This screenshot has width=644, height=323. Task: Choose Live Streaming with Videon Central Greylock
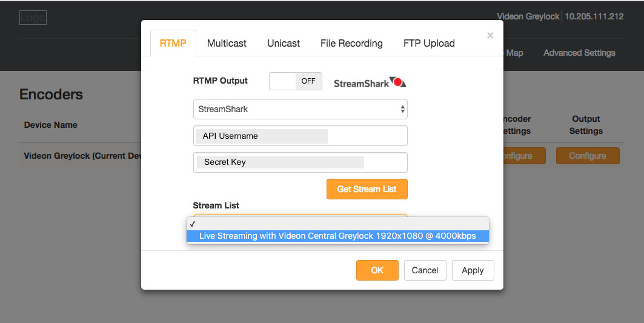click(337, 236)
